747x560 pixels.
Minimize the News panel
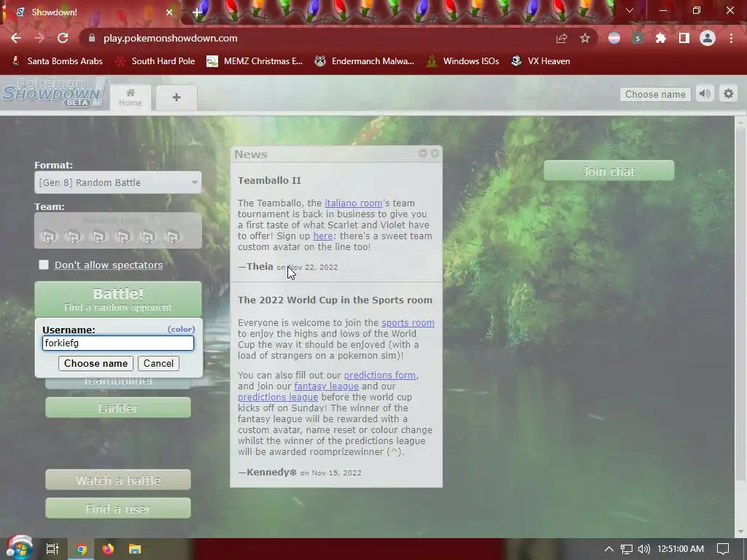[422, 153]
